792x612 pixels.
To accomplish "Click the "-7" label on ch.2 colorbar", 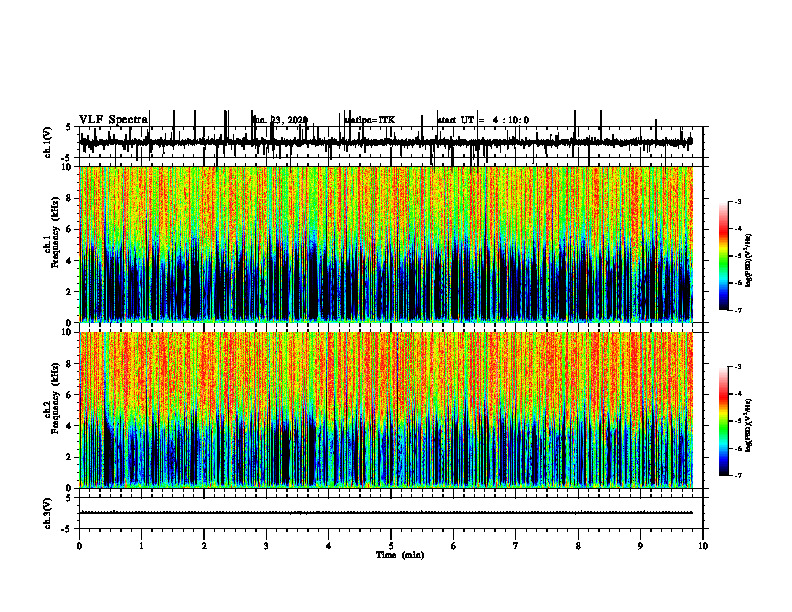I will tap(738, 475).
